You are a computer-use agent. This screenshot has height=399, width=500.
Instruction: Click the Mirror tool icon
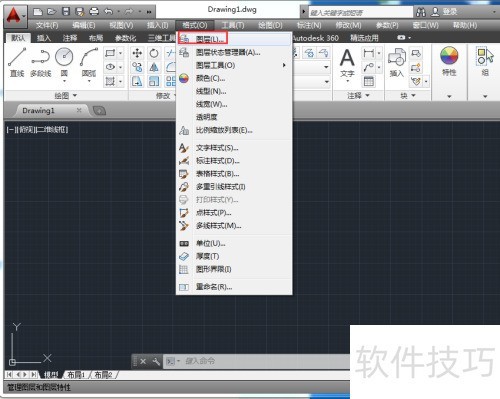154,67
